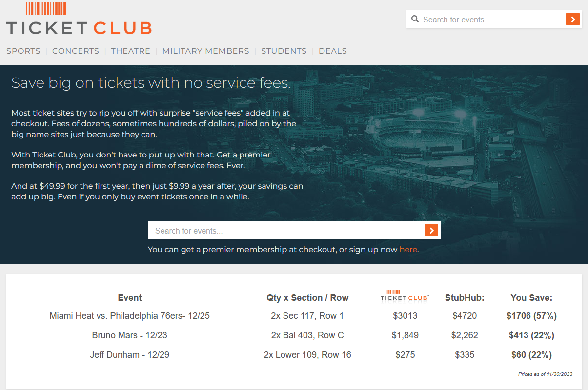Open the Sports menu

coord(23,51)
